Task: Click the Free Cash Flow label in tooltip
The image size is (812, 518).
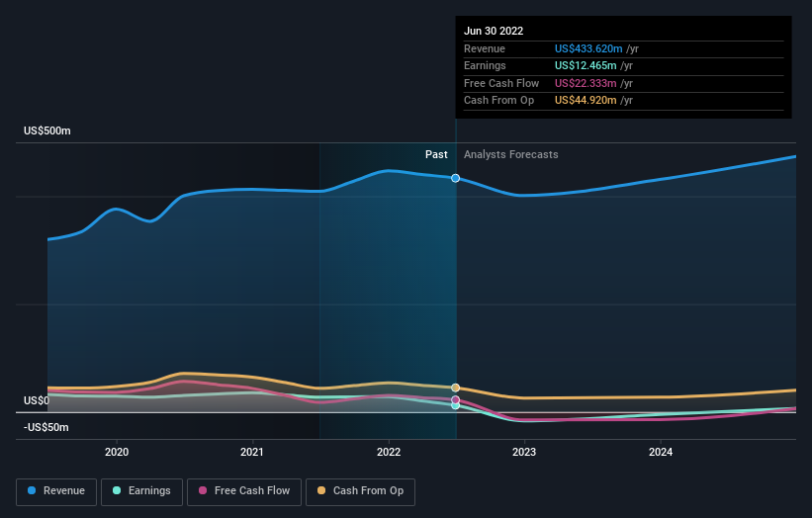Action: (501, 83)
